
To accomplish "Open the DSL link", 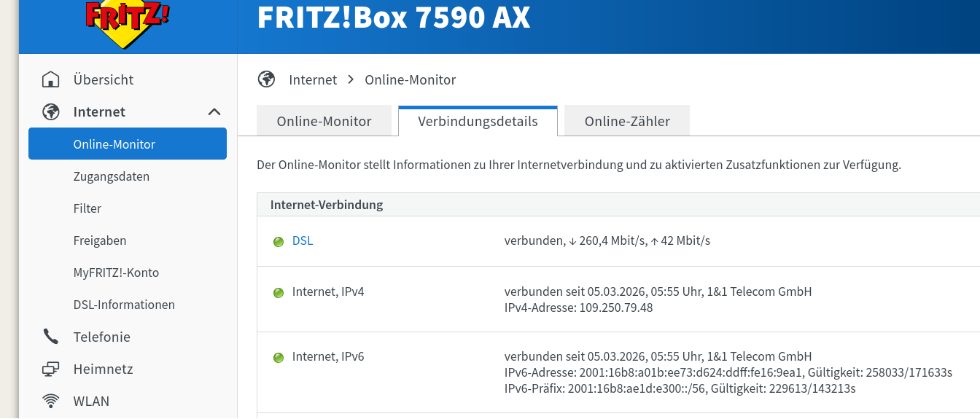I will (303, 240).
